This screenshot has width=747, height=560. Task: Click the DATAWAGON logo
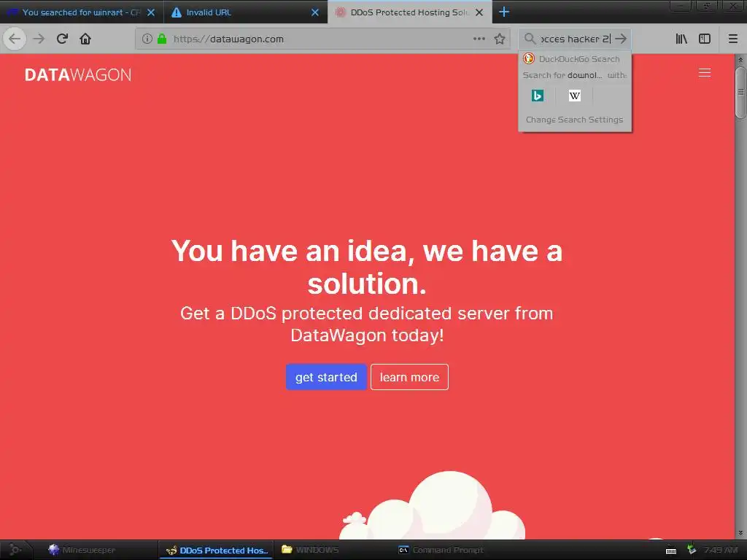[78, 75]
